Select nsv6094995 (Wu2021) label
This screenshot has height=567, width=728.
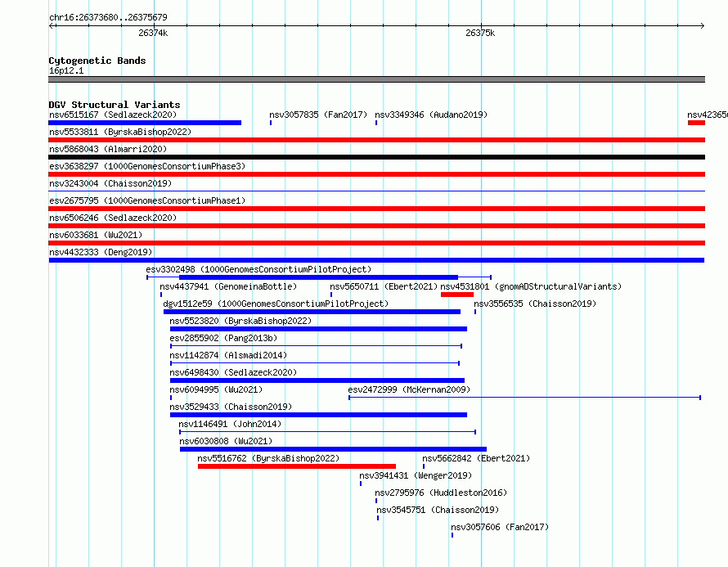(x=216, y=389)
